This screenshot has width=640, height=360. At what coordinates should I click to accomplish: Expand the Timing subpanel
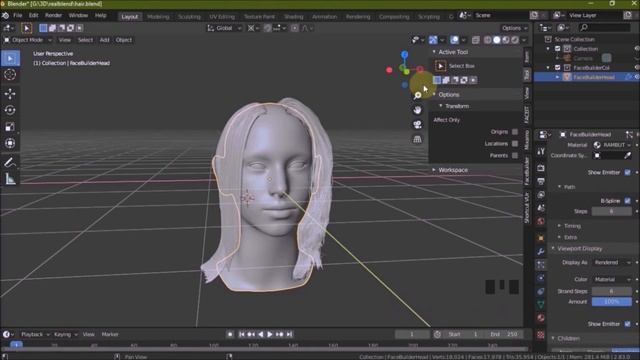point(572,226)
